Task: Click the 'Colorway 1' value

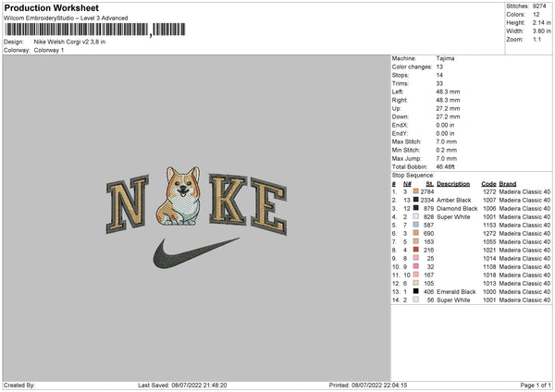Action: click(49, 50)
